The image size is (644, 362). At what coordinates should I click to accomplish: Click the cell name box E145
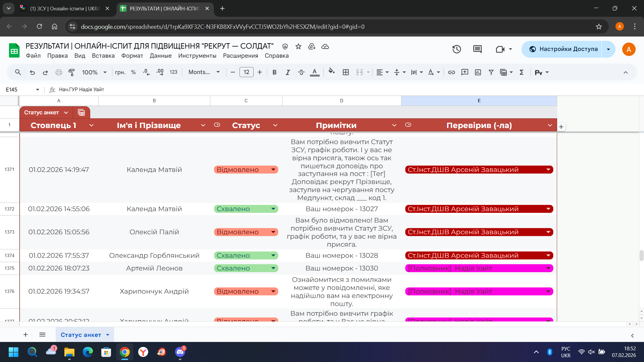point(18,89)
